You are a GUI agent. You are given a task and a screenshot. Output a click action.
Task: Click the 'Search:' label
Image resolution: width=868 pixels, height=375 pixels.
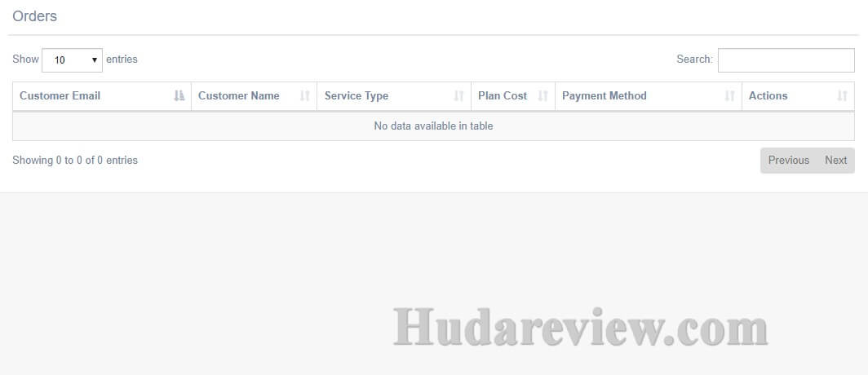[695, 60]
